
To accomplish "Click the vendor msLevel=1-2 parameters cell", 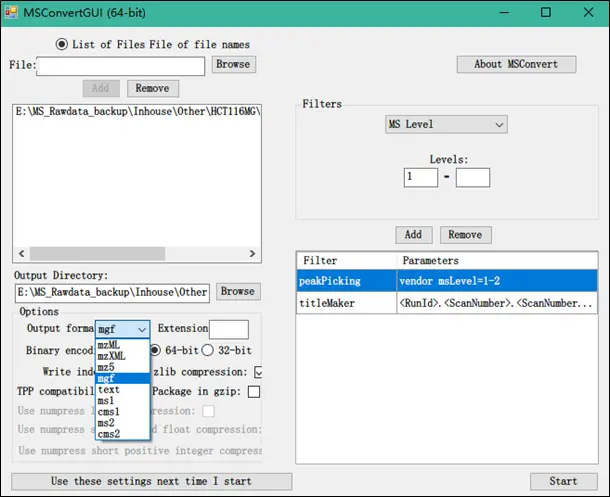I will [x=497, y=281].
